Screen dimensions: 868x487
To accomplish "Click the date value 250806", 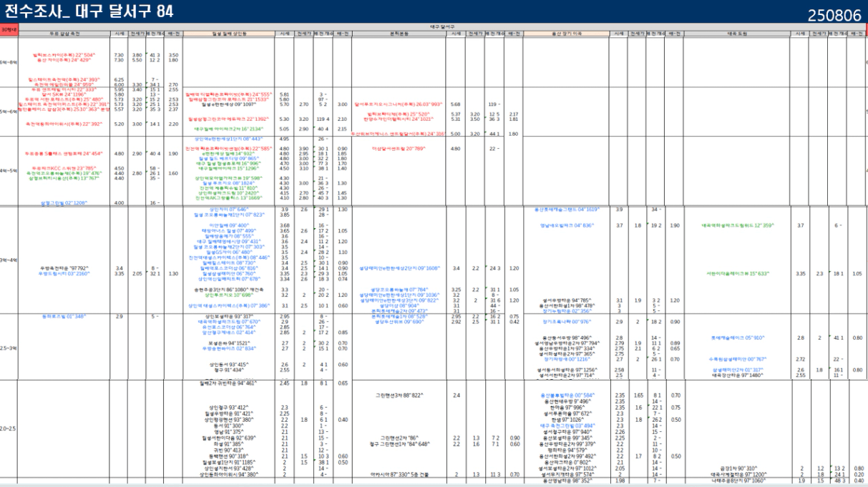I will (x=834, y=16).
